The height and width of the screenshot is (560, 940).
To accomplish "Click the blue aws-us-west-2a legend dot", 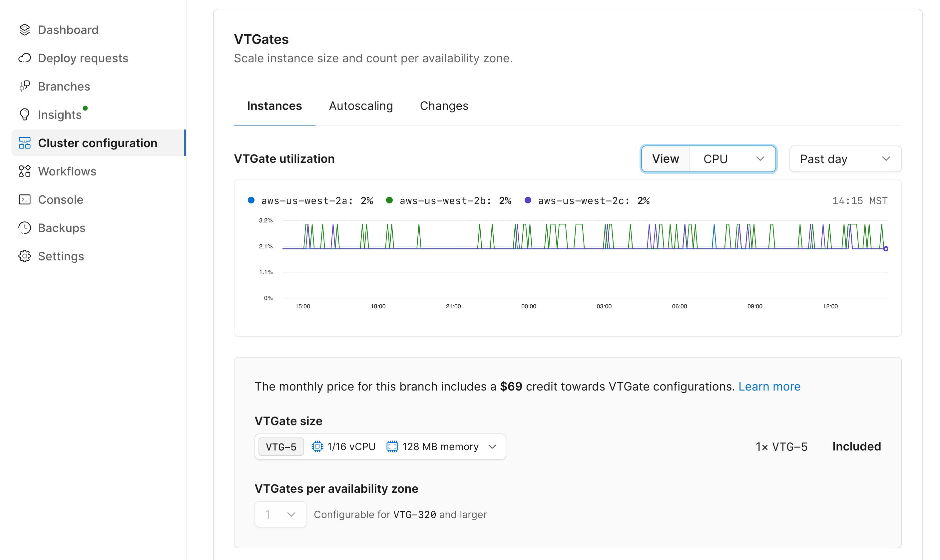I will point(251,200).
